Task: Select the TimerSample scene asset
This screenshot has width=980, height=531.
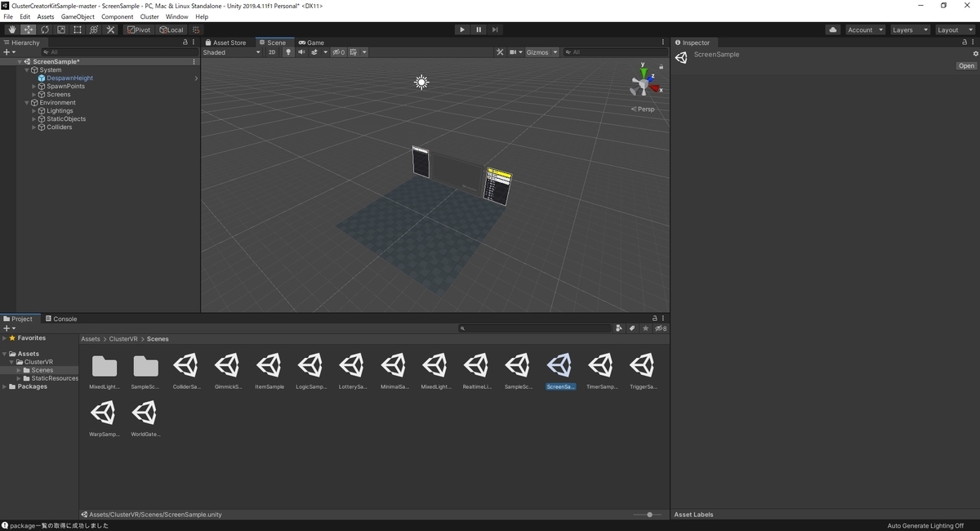Action: coord(601,372)
